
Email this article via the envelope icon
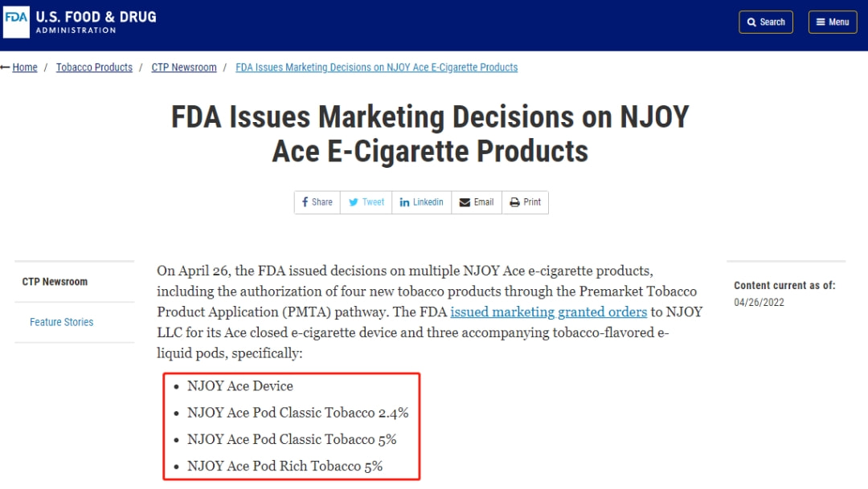(x=477, y=202)
